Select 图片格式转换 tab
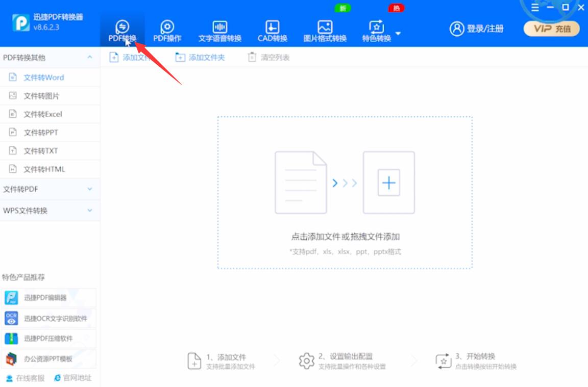This screenshot has height=387, width=588. [x=325, y=31]
